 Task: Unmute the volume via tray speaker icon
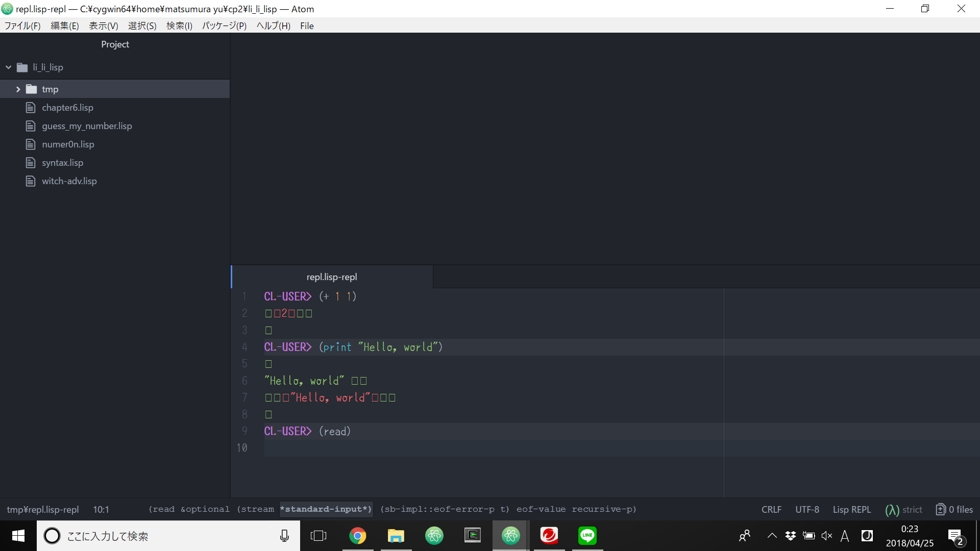pyautogui.click(x=827, y=536)
